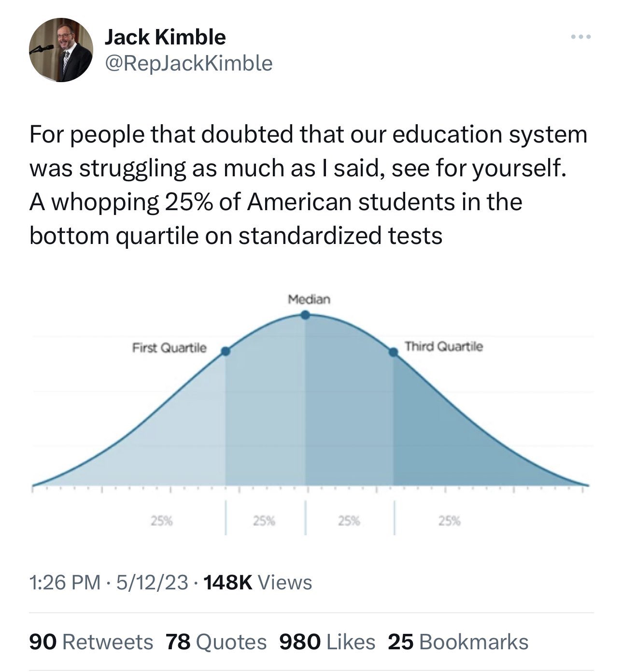Click the First Quartile point marker

226,352
